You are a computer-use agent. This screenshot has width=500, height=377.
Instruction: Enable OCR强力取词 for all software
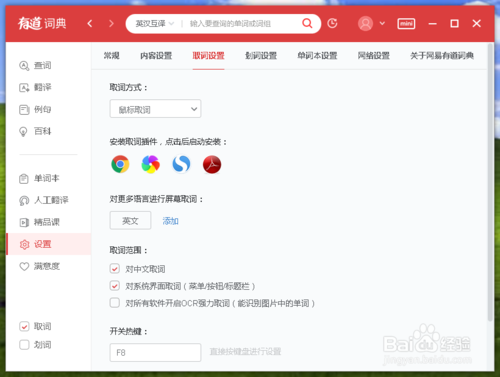click(115, 303)
